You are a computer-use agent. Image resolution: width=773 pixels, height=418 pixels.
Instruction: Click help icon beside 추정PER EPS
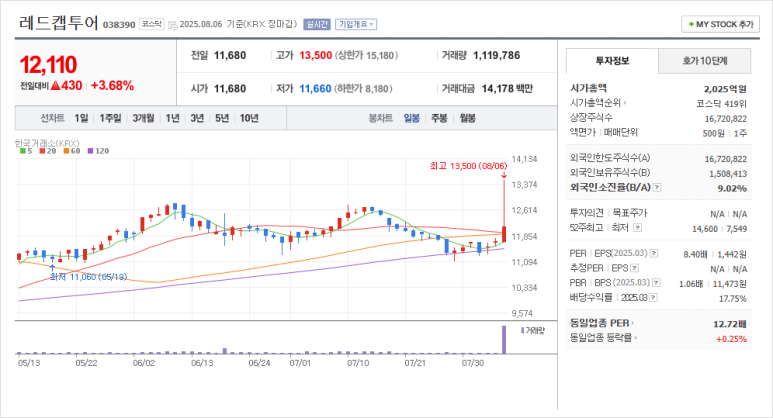pos(634,268)
